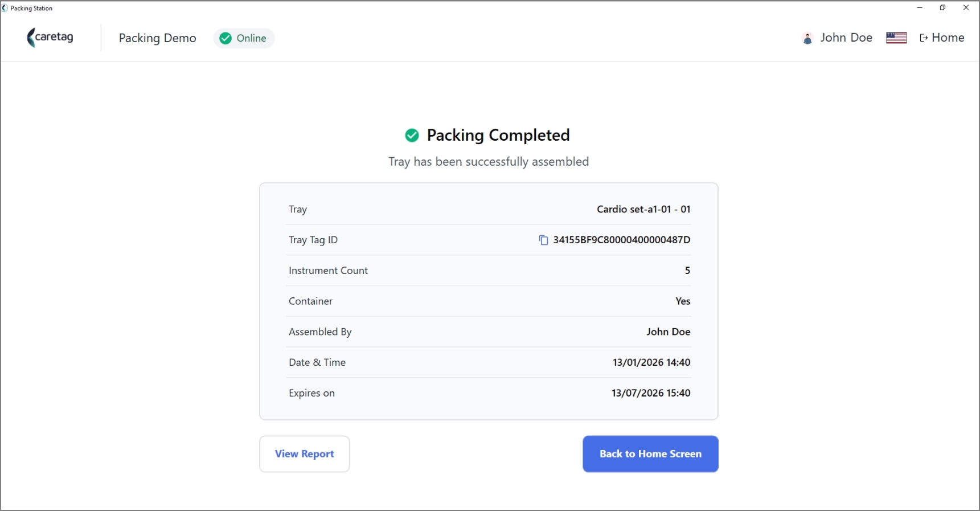The width and height of the screenshot is (980, 511).
Task: Click the green Online status checkmark
Action: (225, 38)
